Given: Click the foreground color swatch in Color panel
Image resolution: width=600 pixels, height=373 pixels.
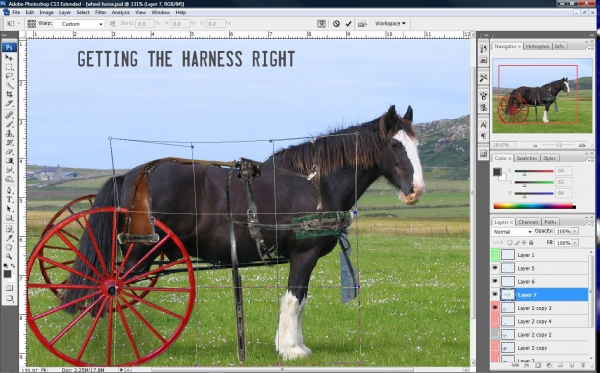Looking at the screenshot, I should [497, 172].
